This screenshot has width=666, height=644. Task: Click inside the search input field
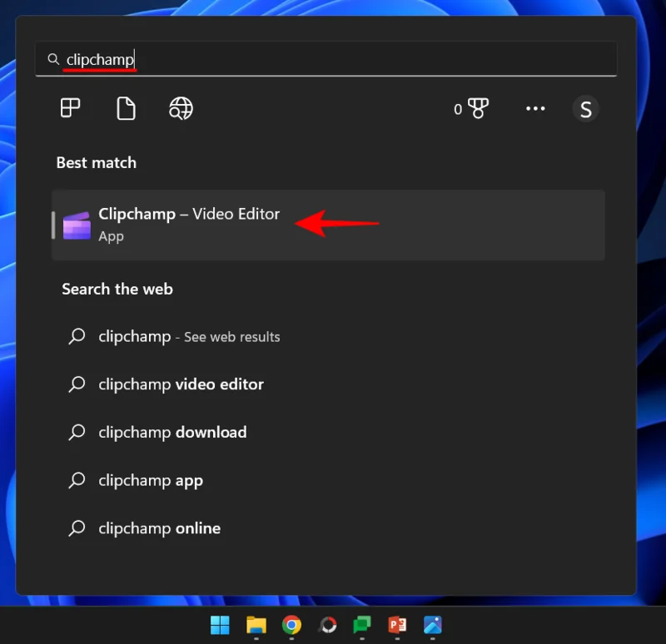250,58
